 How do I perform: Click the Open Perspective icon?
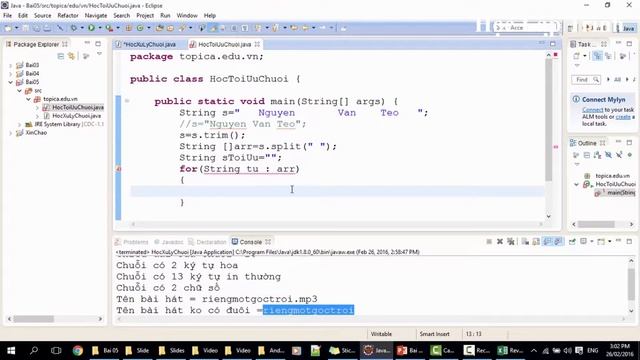(x=570, y=28)
